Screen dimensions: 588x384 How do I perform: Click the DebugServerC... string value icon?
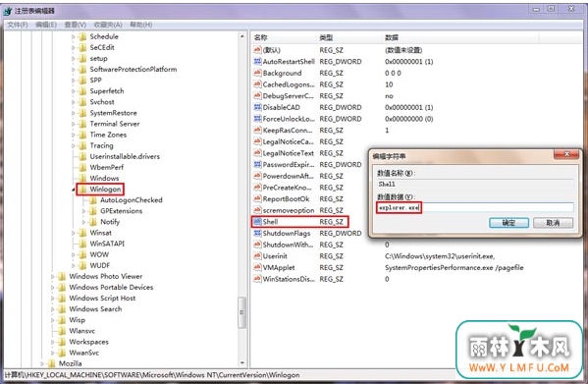pyautogui.click(x=257, y=95)
